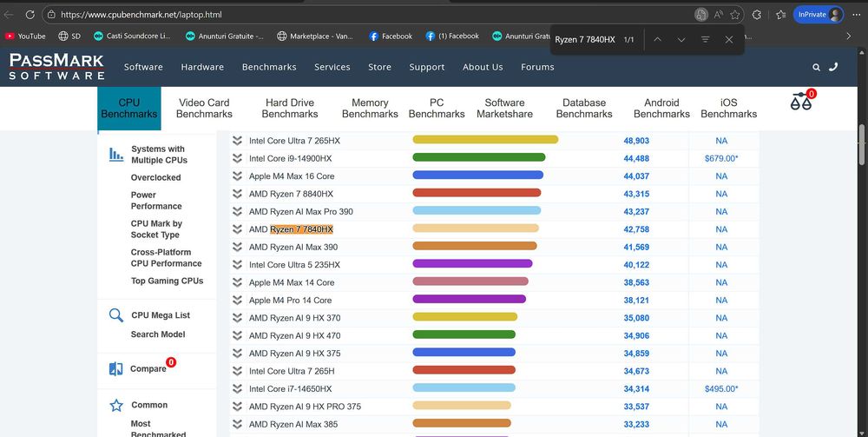Viewport: 868px width, 437px height.
Task: Click the Common star icon in sidebar
Action: (115, 406)
